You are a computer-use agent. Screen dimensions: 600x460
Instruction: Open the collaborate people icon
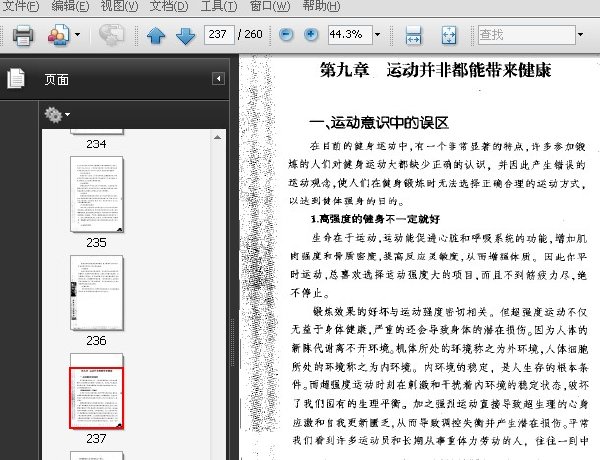click(x=58, y=35)
